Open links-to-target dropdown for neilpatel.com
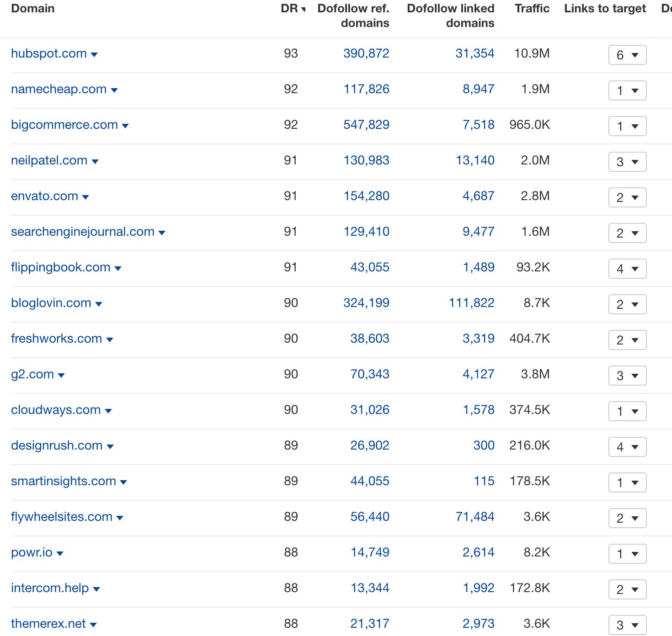672x636 pixels. 627,162
